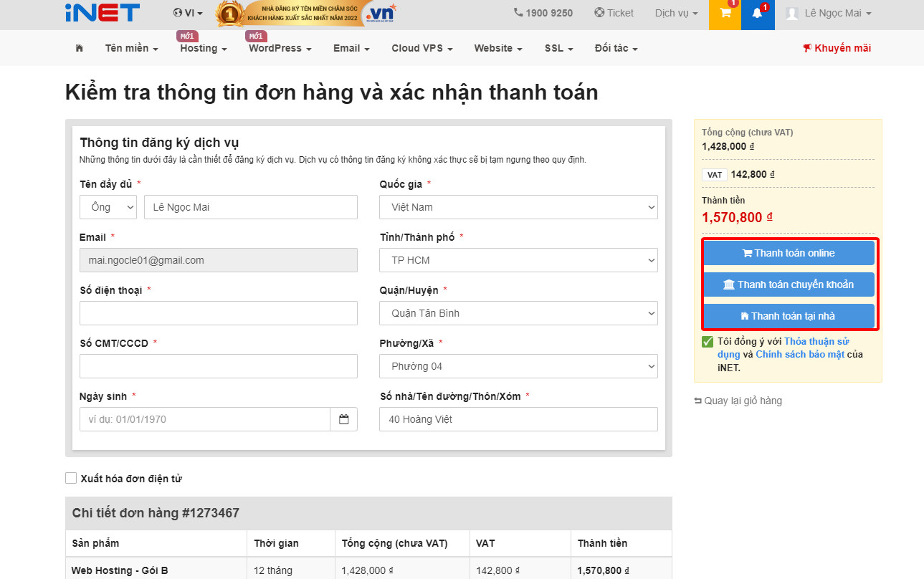Viewport: 924px width, 579px height.
Task: Expand the Ông title selector
Action: point(108,207)
